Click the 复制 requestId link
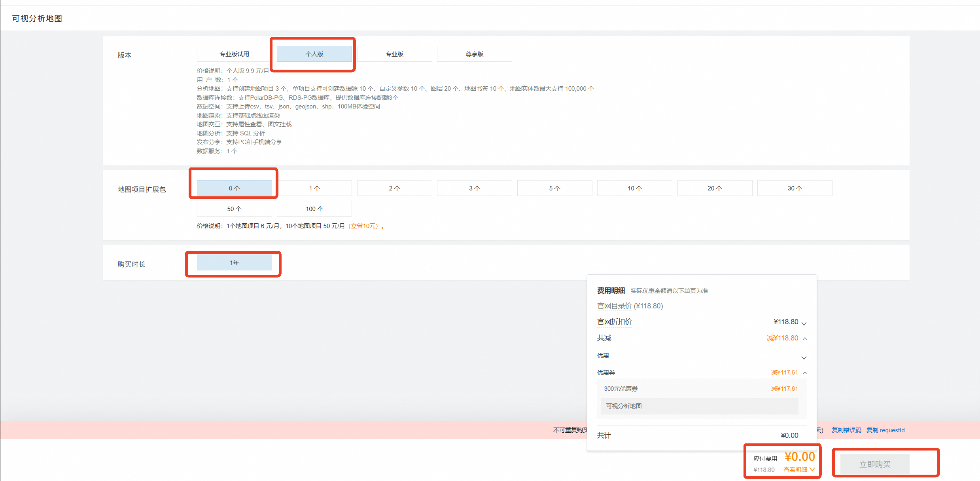 tap(885, 430)
